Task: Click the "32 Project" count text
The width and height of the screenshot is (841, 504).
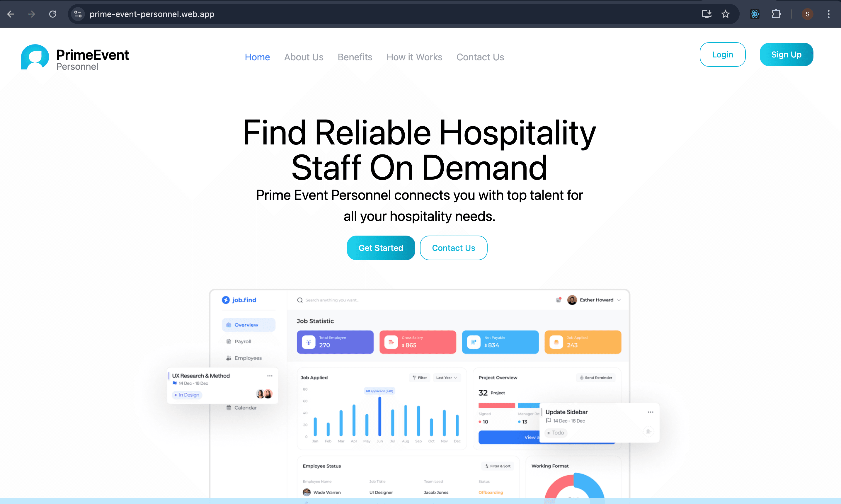Action: [492, 393]
